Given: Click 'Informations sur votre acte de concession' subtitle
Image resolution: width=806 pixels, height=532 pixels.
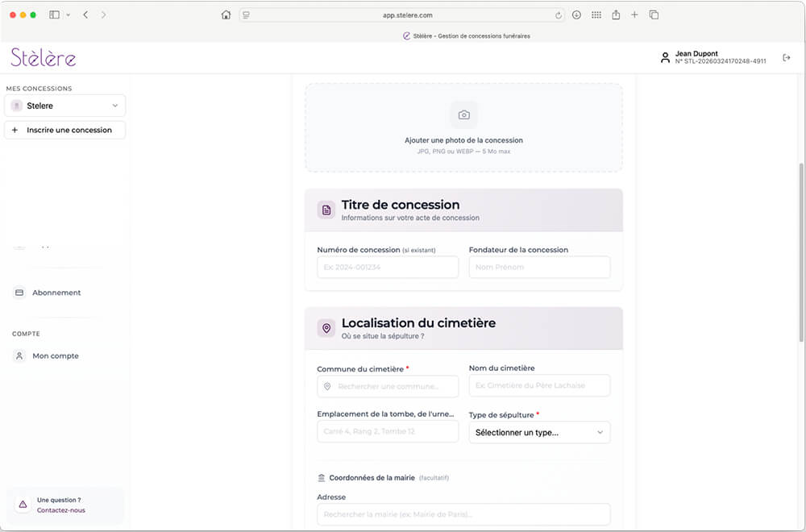Looking at the screenshot, I should [410, 218].
